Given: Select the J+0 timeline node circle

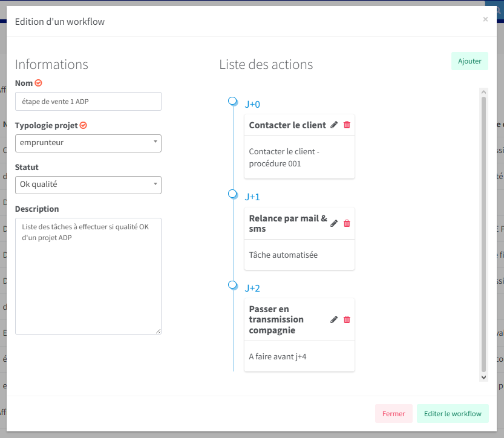Looking at the screenshot, I should [x=233, y=101].
